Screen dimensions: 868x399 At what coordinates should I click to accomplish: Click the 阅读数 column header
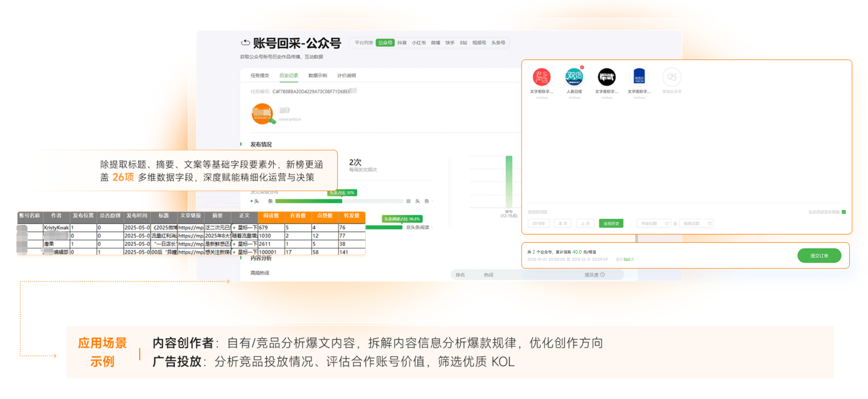point(271,216)
